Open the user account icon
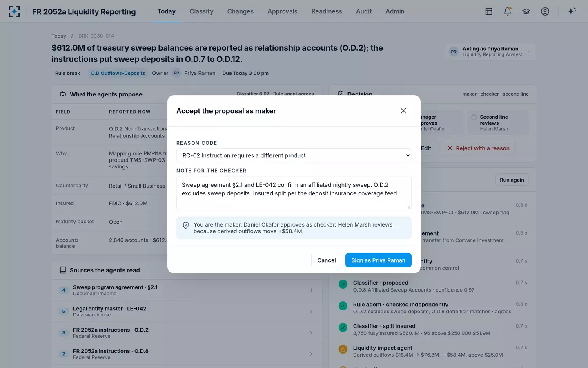This screenshot has height=368, width=588. pyautogui.click(x=545, y=11)
